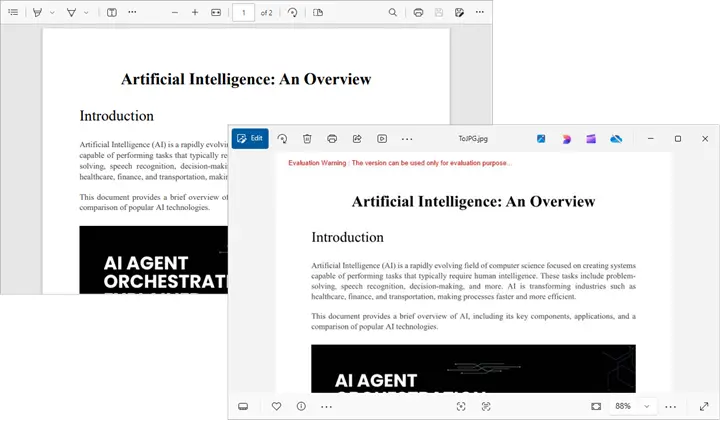Image resolution: width=720 pixels, height=421 pixels.
Task: Click the AI Agent banner image in Photos
Action: point(473,369)
